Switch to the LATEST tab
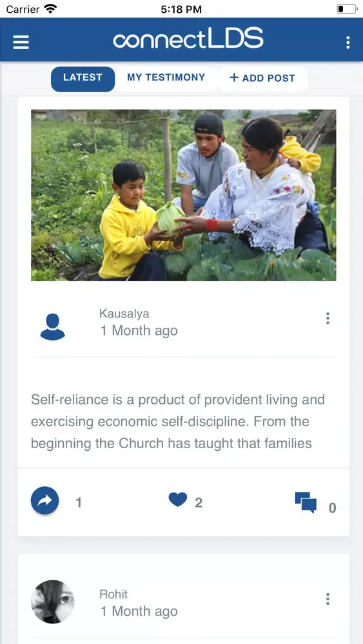 tap(83, 79)
